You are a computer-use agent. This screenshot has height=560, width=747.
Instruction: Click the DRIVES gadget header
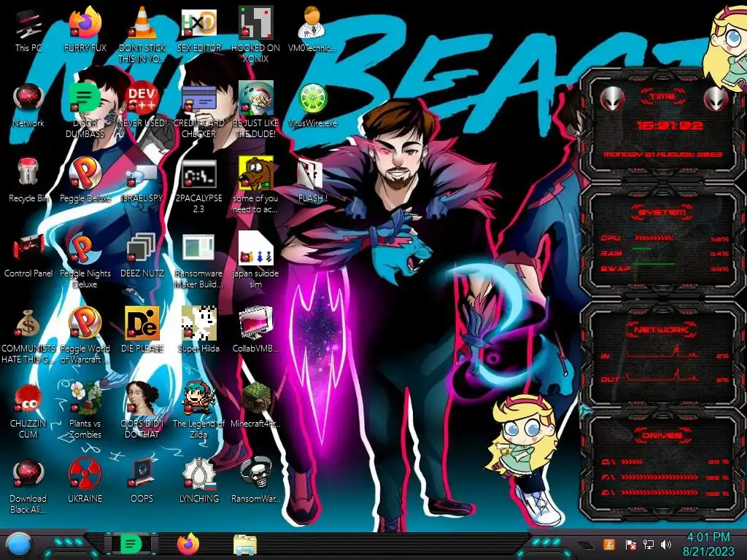[x=662, y=435]
